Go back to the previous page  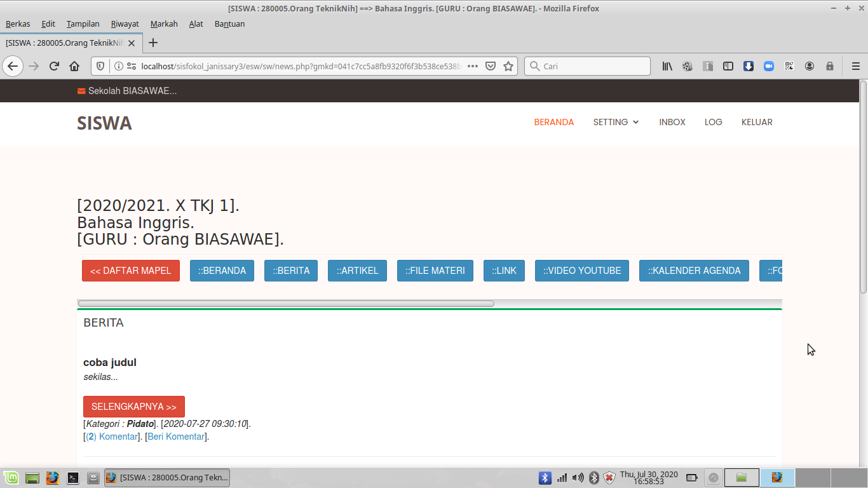13,66
